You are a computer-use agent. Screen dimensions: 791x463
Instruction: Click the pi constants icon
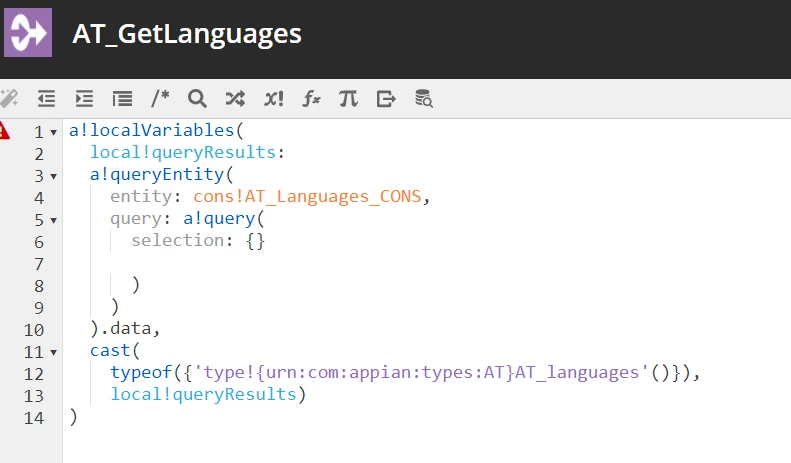[x=348, y=98]
